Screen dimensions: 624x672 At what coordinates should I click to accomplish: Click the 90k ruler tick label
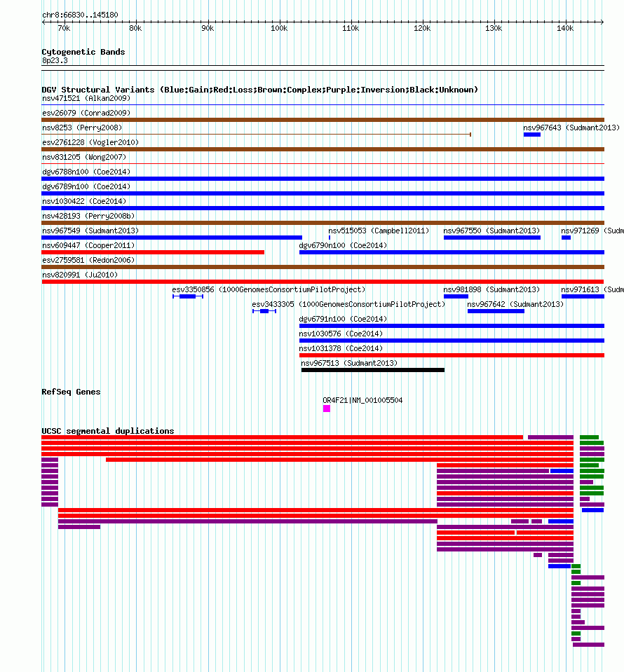[x=208, y=28]
